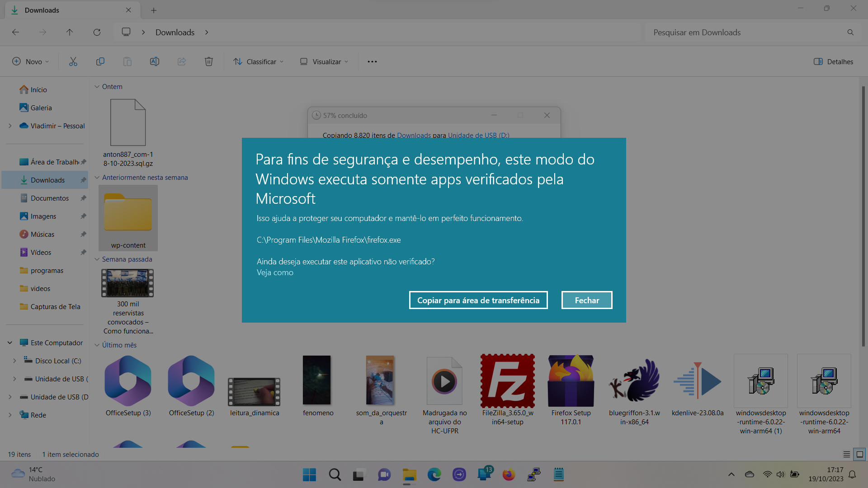868x488 pixels.
Task: Collapse Este Computador tree node
Action: coord(10,343)
